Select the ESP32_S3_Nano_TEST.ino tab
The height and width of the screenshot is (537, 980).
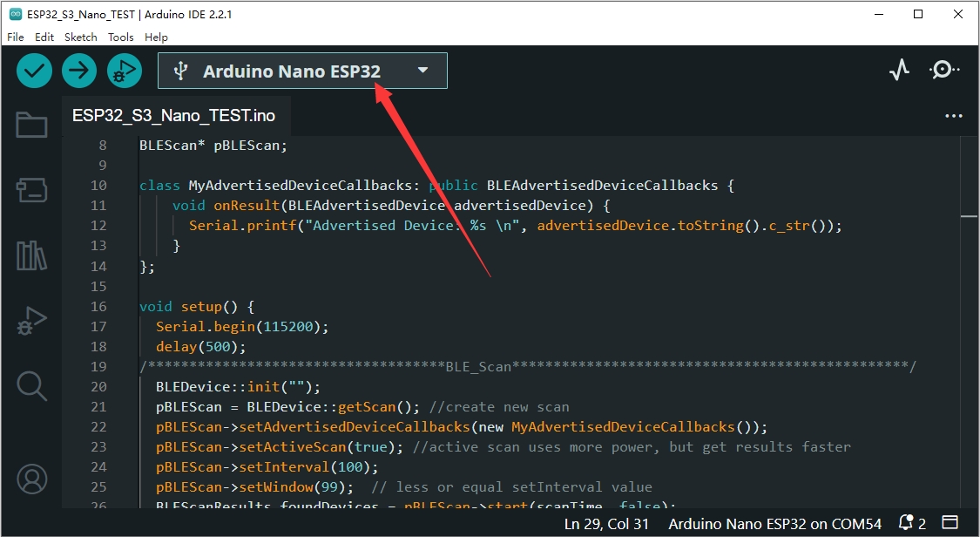[x=173, y=115]
